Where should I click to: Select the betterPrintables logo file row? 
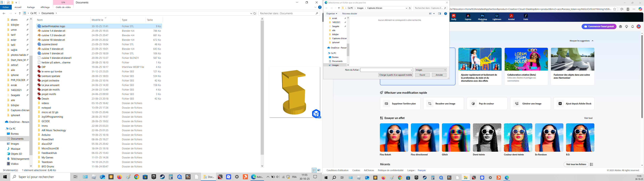(x=99, y=26)
